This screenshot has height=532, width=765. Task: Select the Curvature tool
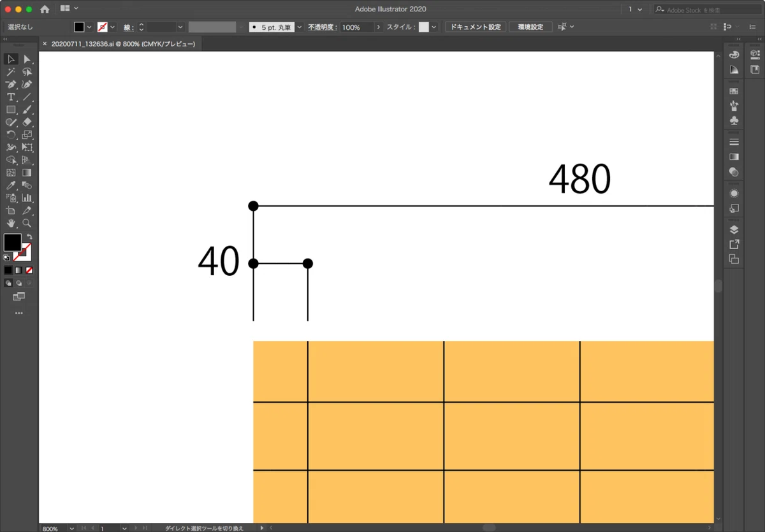point(27,84)
